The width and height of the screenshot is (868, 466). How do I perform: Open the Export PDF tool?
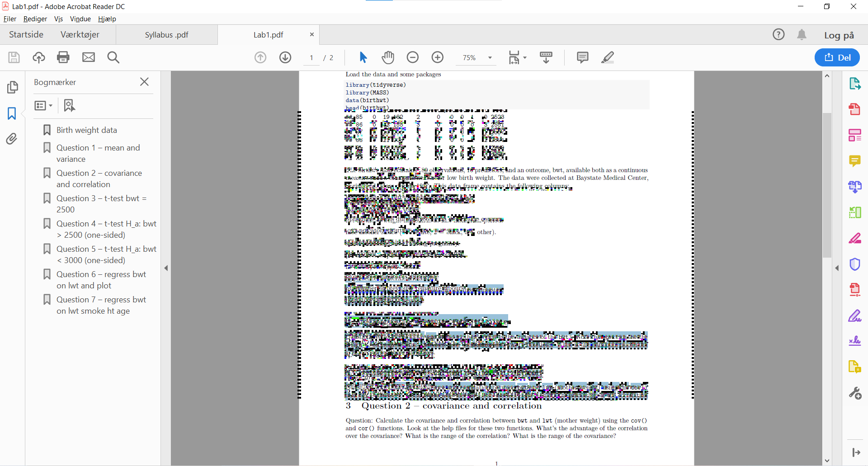[x=855, y=84]
